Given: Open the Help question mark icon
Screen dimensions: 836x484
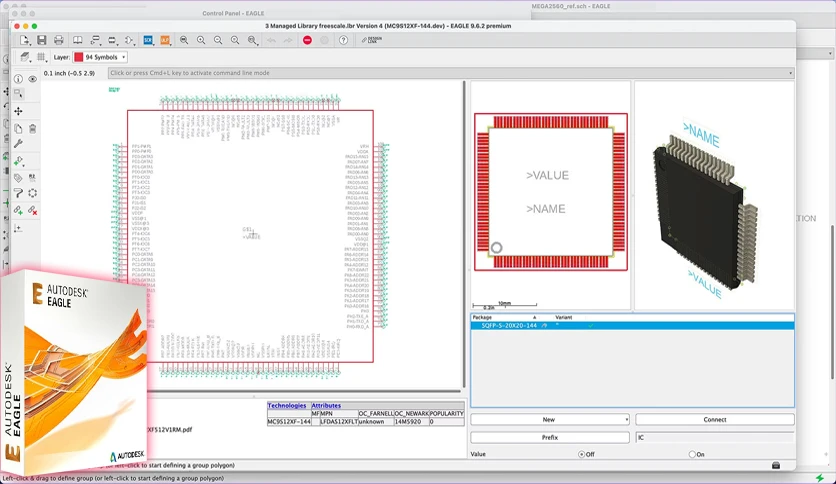Looking at the screenshot, I should (343, 40).
